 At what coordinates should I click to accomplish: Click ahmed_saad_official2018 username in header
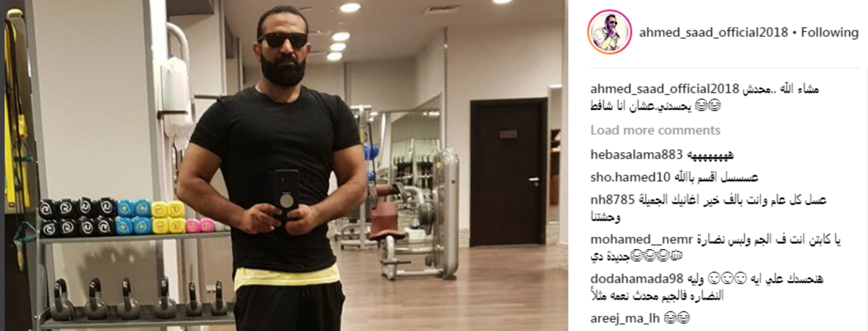click(714, 33)
